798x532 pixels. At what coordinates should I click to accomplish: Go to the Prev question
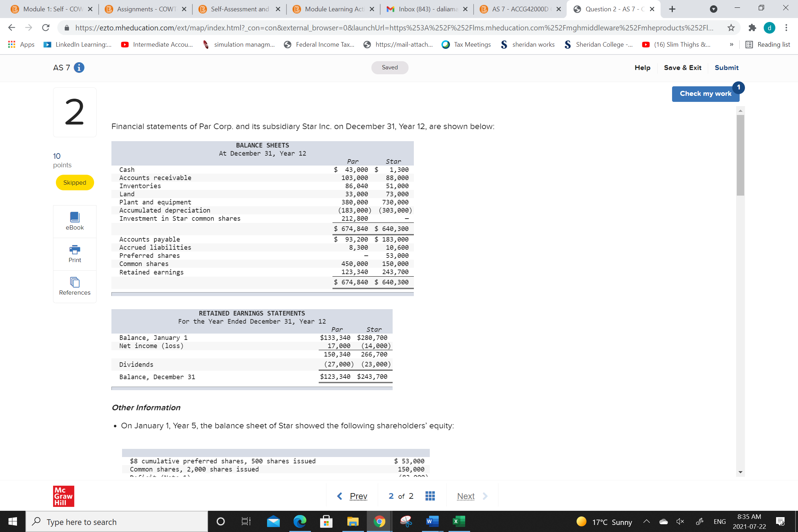tap(358, 496)
